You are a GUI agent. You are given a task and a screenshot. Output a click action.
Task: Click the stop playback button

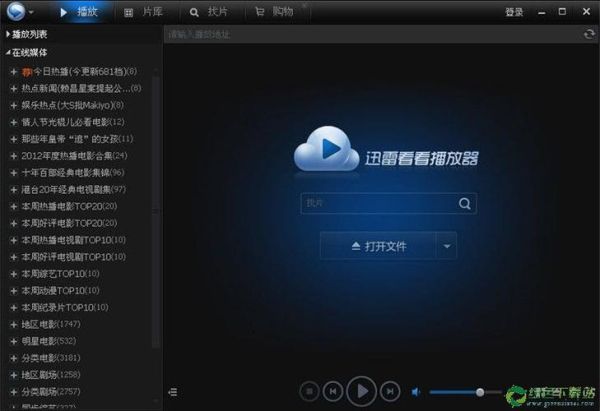point(309,391)
